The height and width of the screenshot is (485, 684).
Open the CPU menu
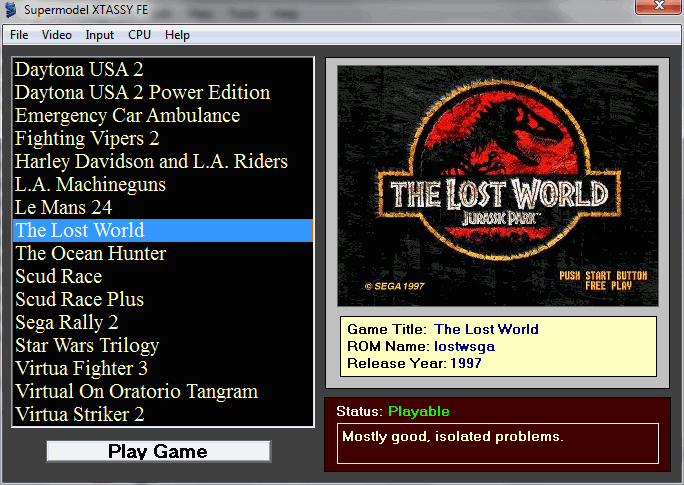[140, 35]
